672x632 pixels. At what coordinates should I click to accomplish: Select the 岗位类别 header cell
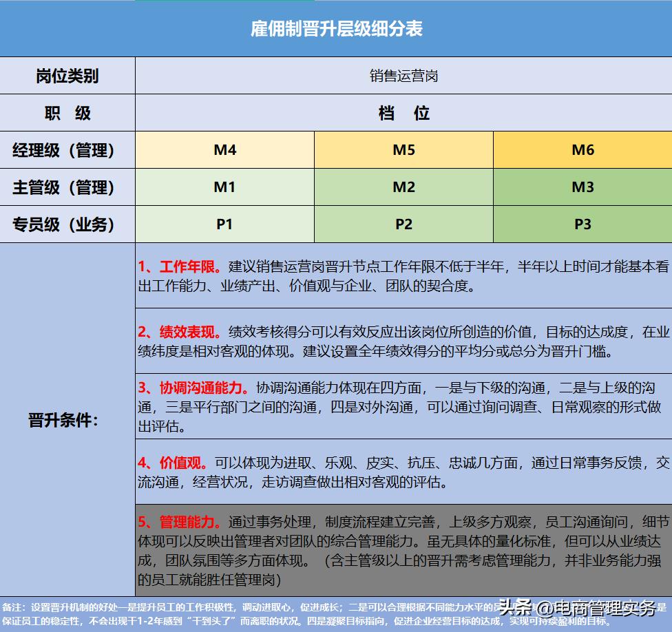point(67,76)
